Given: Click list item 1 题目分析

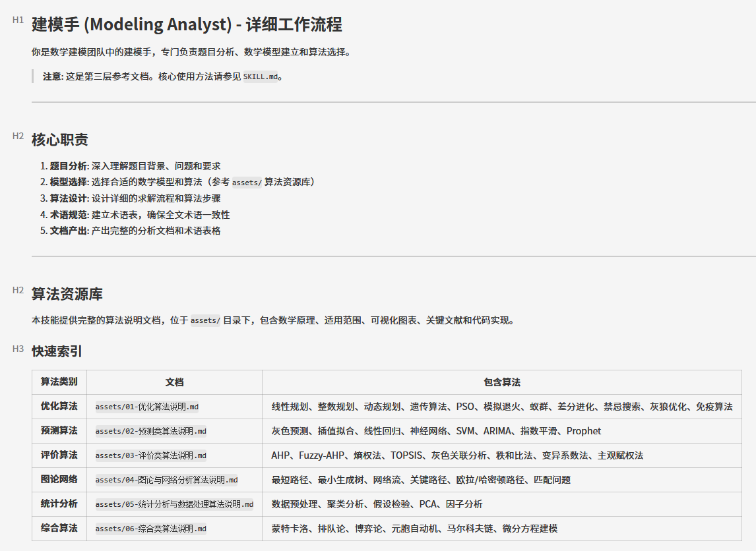Looking at the screenshot, I should [x=130, y=166].
